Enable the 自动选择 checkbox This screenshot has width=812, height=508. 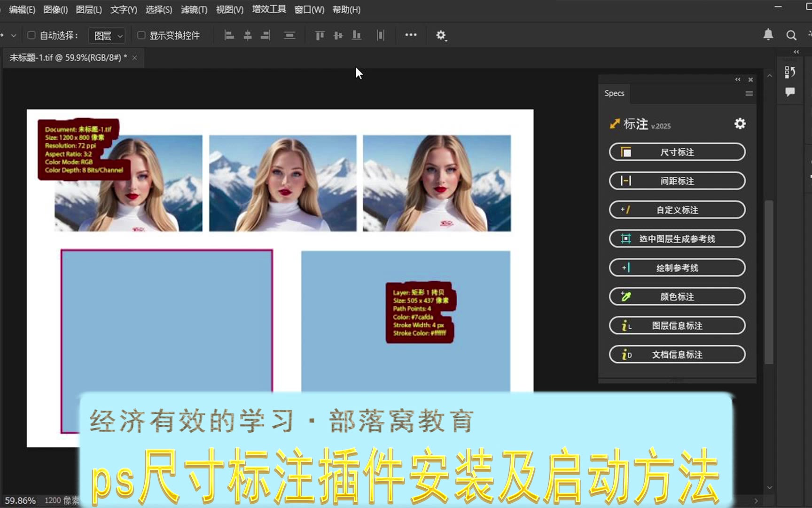pyautogui.click(x=31, y=35)
